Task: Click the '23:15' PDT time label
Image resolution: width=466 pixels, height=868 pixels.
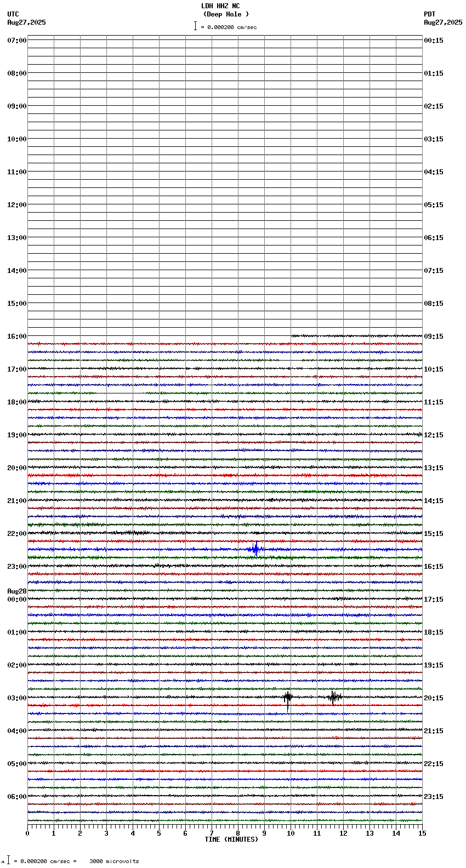Action: [x=434, y=797]
